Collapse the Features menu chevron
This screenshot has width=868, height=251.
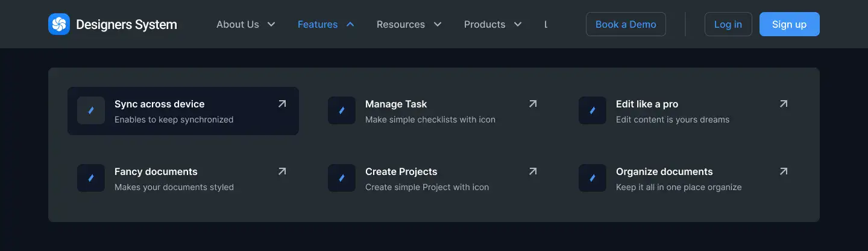click(350, 25)
